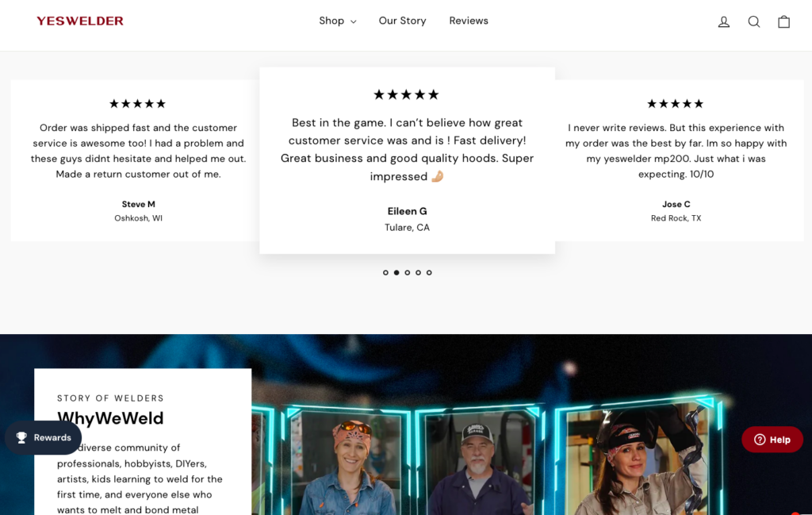Expand the Shop dropdown menu
The height and width of the screenshot is (515, 812).
338,21
